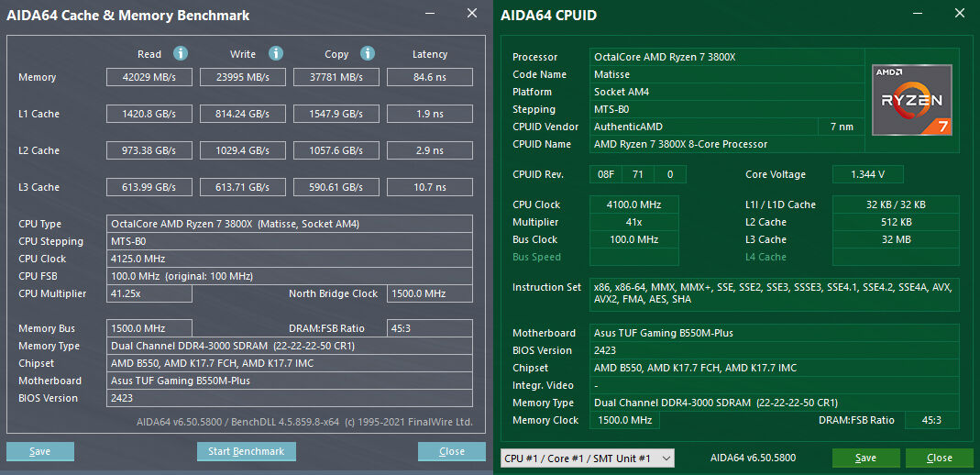Select the Memory Latency value 84.6 ns
The height and width of the screenshot is (475, 980).
[430, 78]
